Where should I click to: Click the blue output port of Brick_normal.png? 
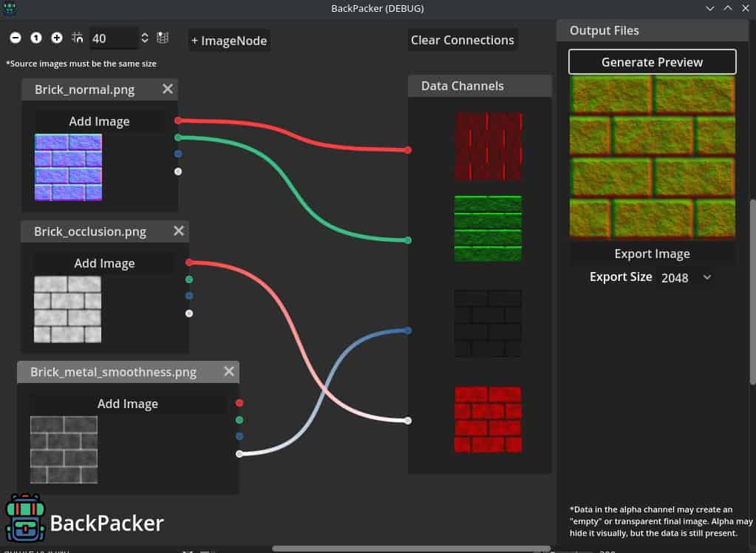click(178, 154)
